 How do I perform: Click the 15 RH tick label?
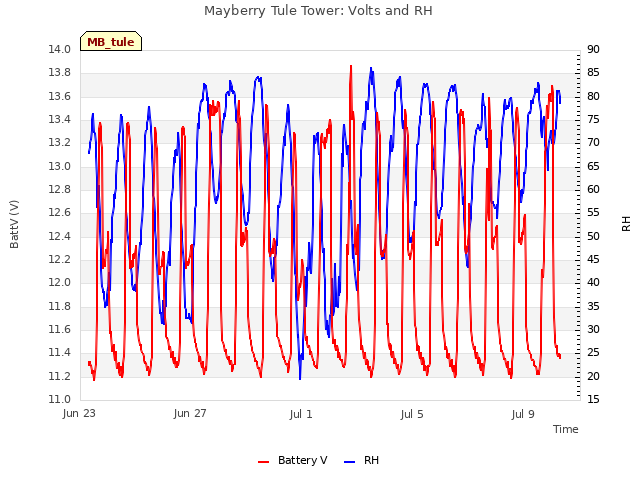pos(593,399)
